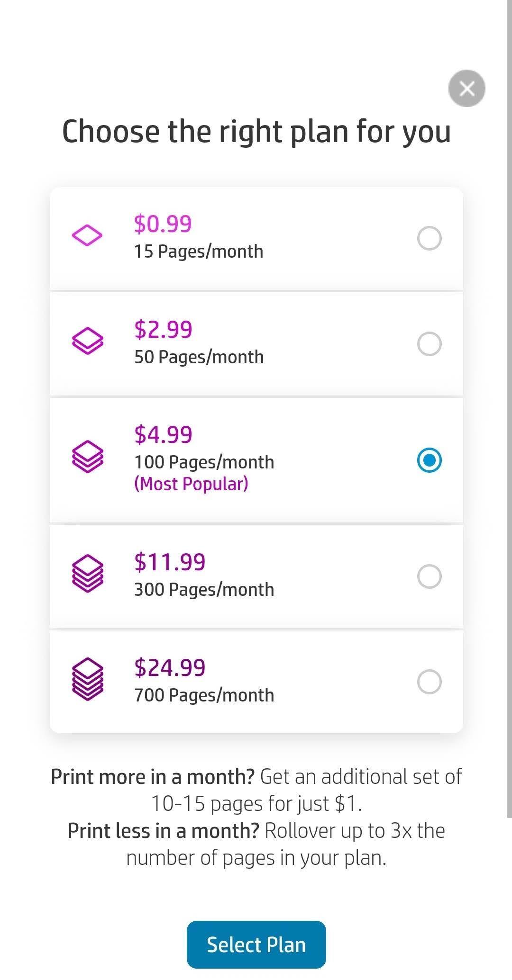Image resolution: width=512 pixels, height=980 pixels.
Task: Click the (Most Popular) label
Action: [x=191, y=484]
